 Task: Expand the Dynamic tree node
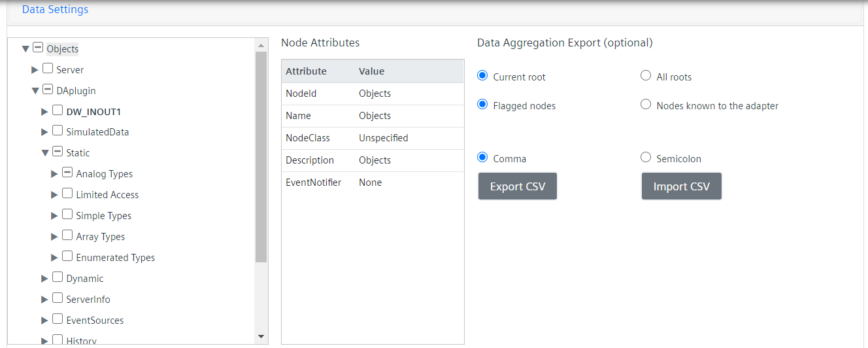point(44,279)
